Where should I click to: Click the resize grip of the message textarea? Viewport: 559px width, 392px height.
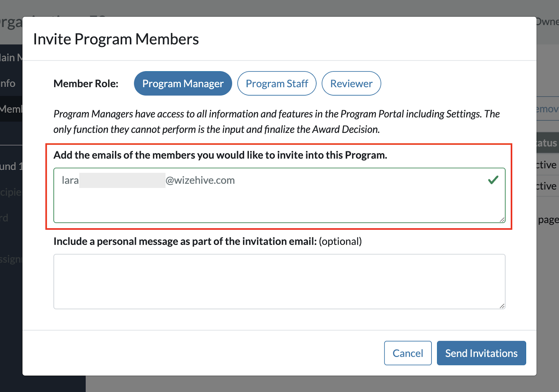(x=502, y=306)
